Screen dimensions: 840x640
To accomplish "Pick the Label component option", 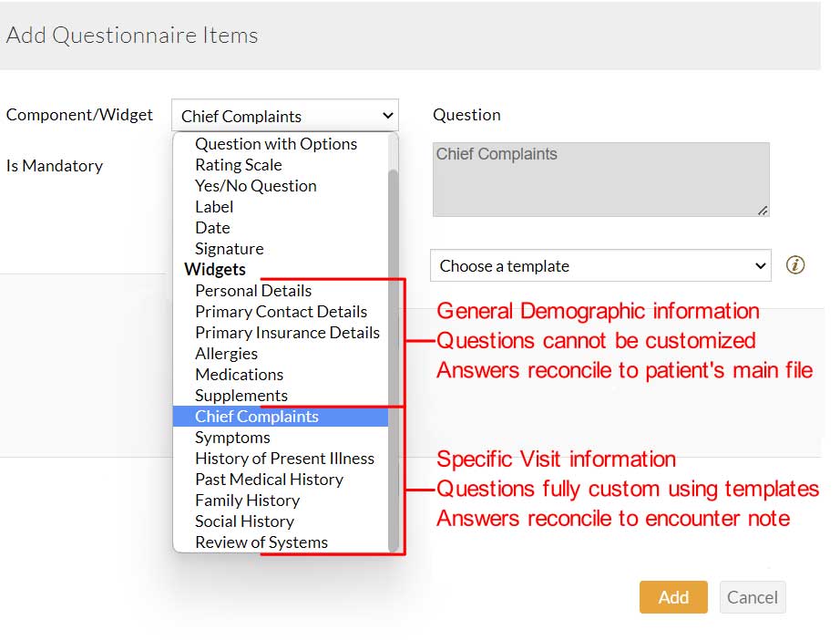I will [x=214, y=207].
